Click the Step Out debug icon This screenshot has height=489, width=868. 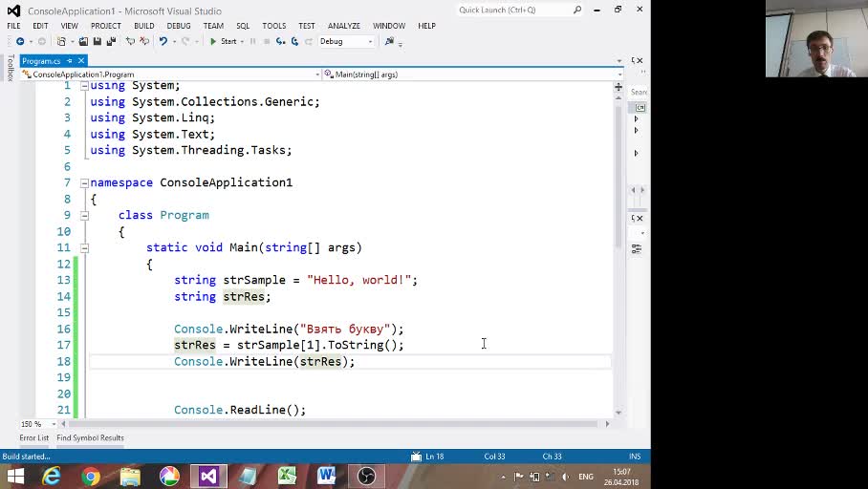click(309, 41)
